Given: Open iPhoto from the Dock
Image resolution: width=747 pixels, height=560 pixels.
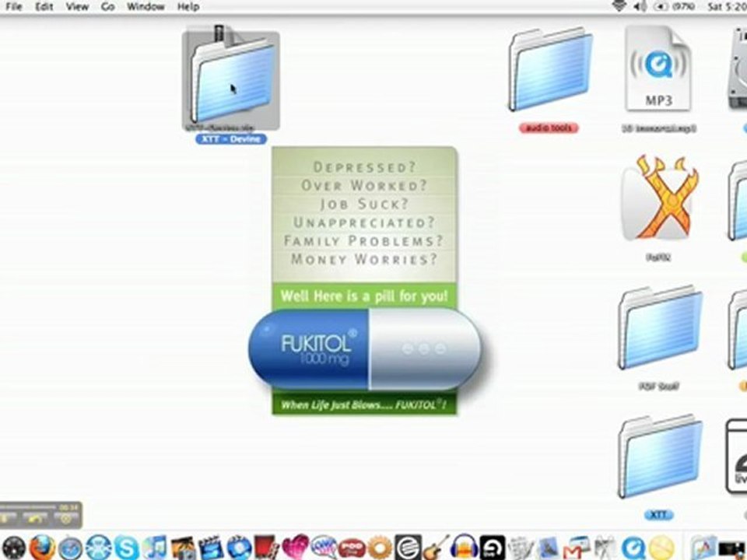Looking at the screenshot, I should [x=183, y=548].
